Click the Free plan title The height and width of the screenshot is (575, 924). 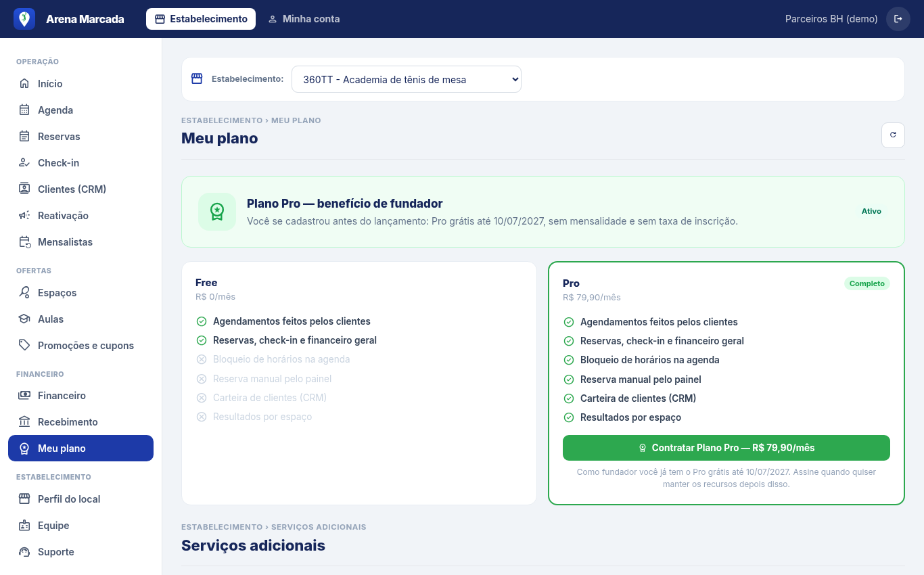coord(206,283)
